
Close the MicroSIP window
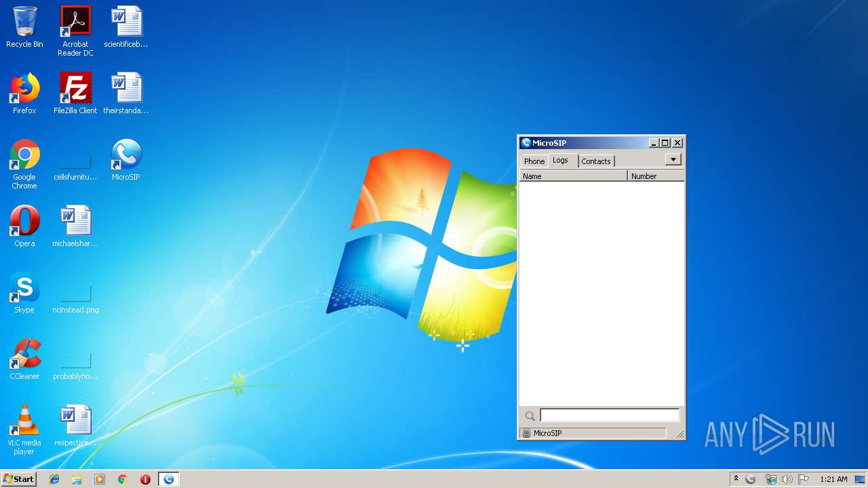coord(677,143)
